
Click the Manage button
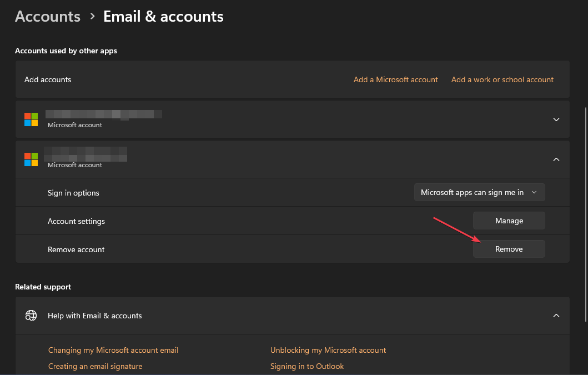tap(509, 221)
